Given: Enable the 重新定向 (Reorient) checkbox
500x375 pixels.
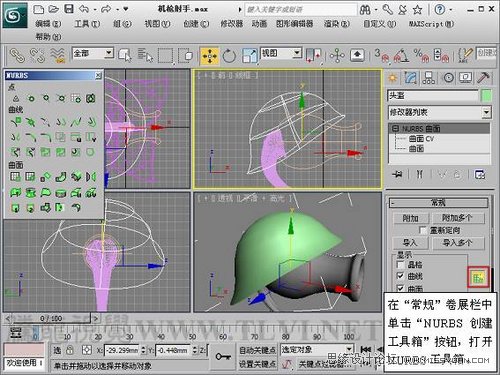Looking at the screenshot, I should [x=423, y=230].
